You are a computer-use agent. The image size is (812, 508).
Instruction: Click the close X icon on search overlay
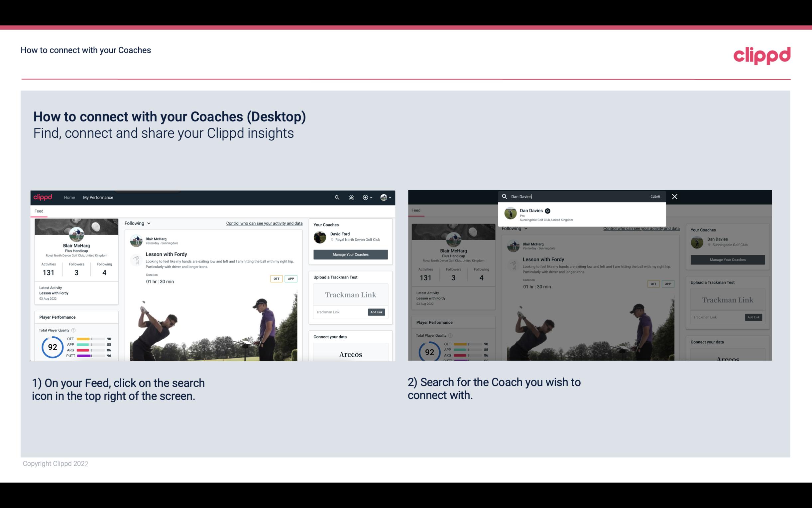click(674, 196)
